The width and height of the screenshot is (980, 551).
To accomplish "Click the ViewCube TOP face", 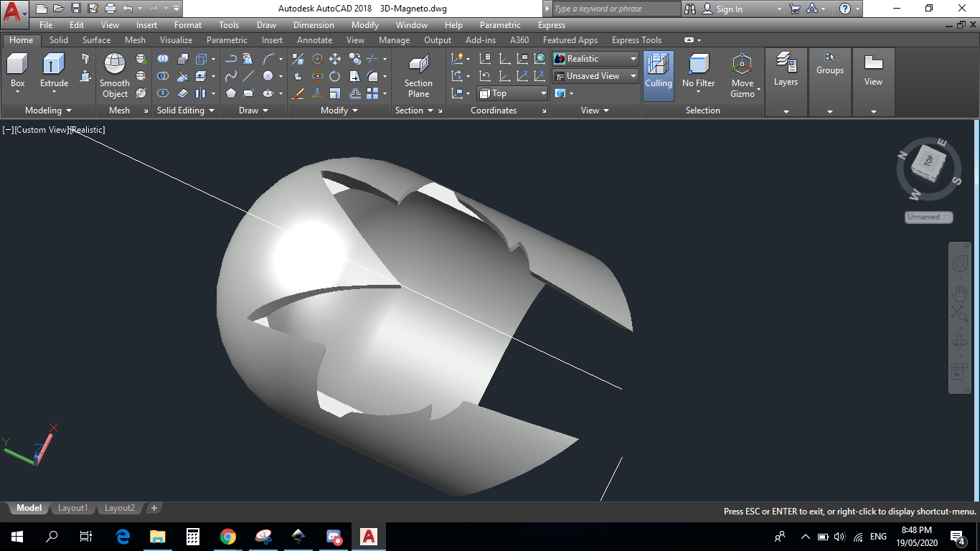I will pyautogui.click(x=928, y=162).
